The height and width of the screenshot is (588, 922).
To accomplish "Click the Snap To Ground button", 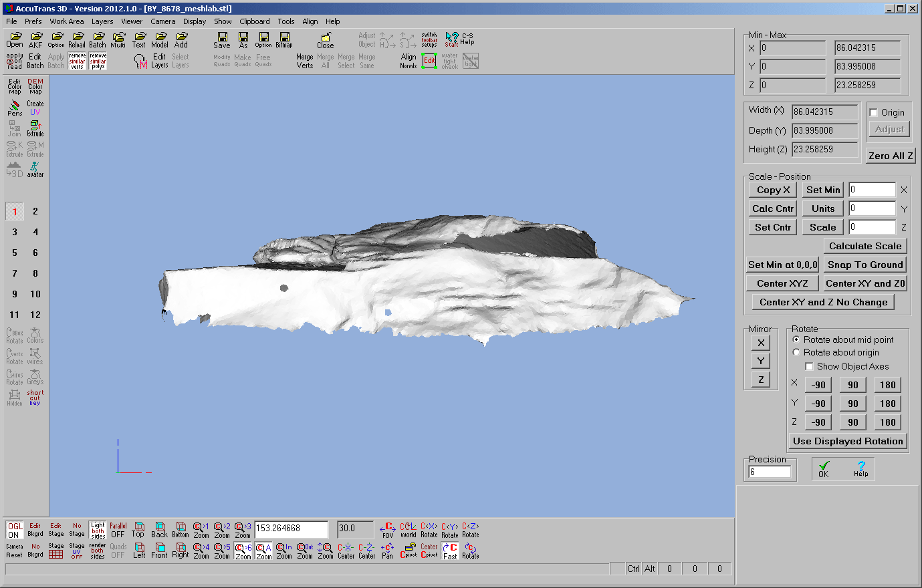I will pyautogui.click(x=865, y=265).
